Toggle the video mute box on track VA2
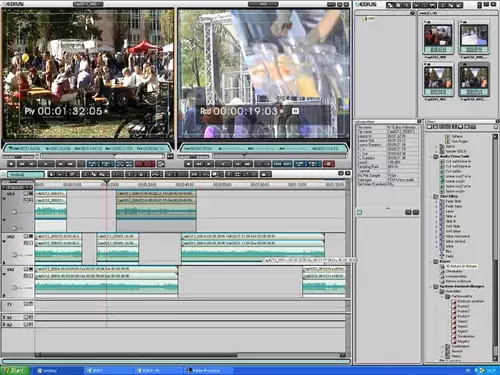 tap(25, 236)
